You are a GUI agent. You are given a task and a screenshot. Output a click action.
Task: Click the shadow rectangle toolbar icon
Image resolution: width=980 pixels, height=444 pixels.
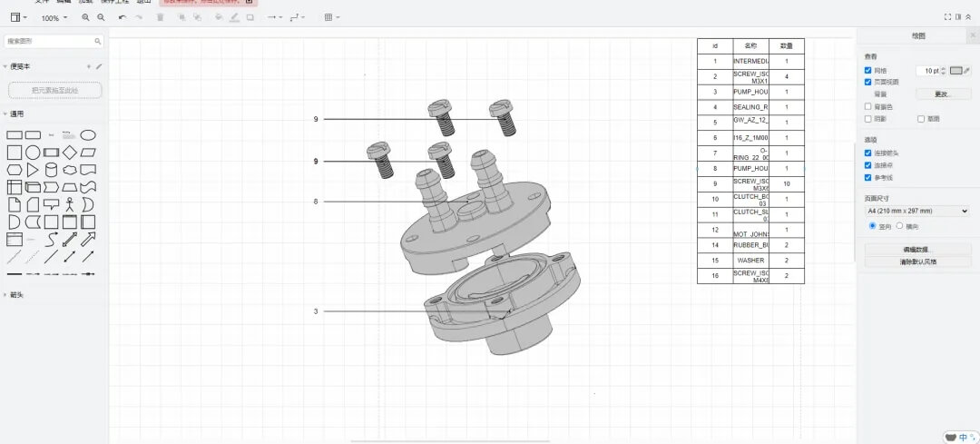tap(250, 17)
